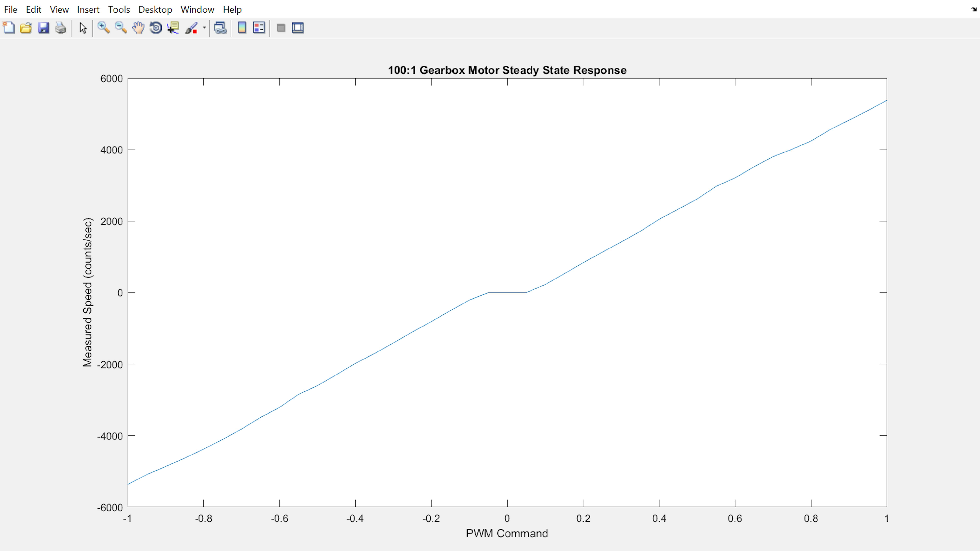Select the Brush data tool

pos(192,28)
